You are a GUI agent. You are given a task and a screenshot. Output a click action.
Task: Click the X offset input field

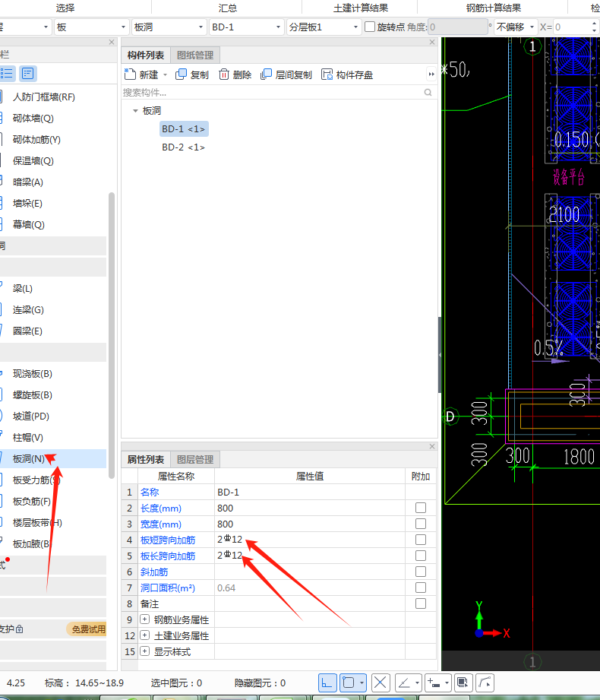click(x=573, y=27)
